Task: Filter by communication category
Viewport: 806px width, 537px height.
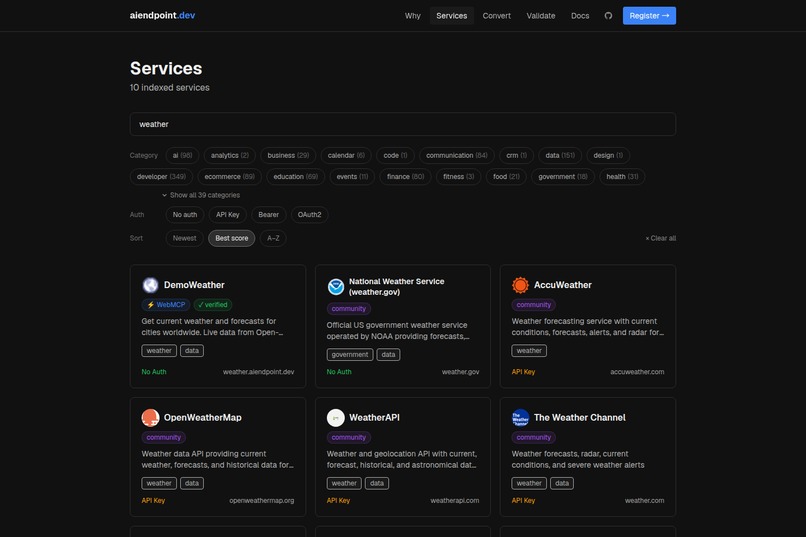Action: click(456, 155)
